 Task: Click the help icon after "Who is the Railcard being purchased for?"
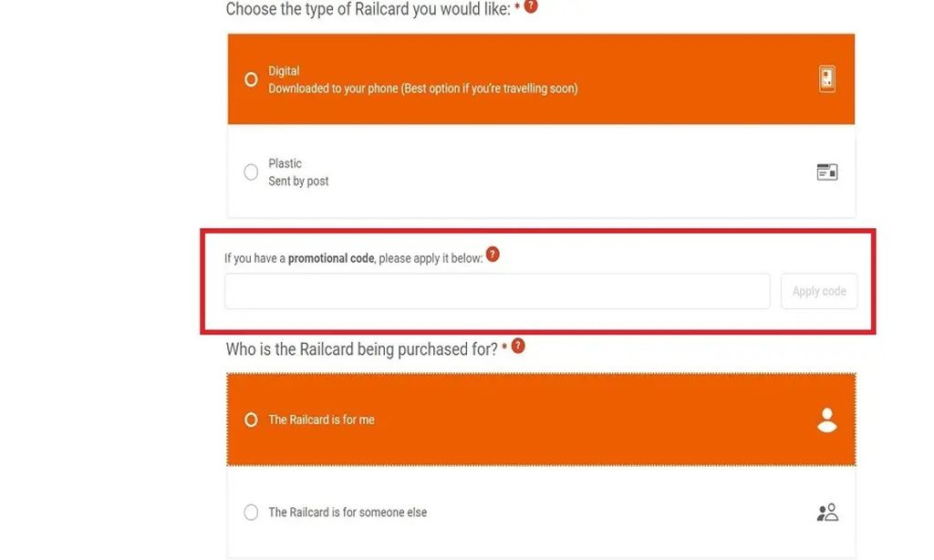pos(518,347)
